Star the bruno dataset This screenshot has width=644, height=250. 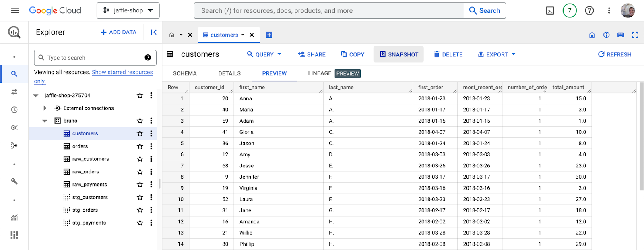[140, 121]
